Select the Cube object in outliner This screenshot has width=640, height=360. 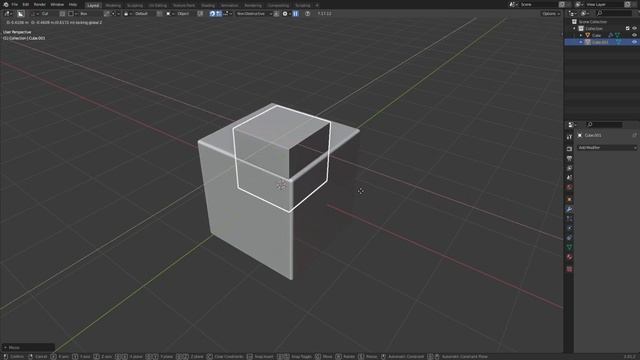click(596, 36)
